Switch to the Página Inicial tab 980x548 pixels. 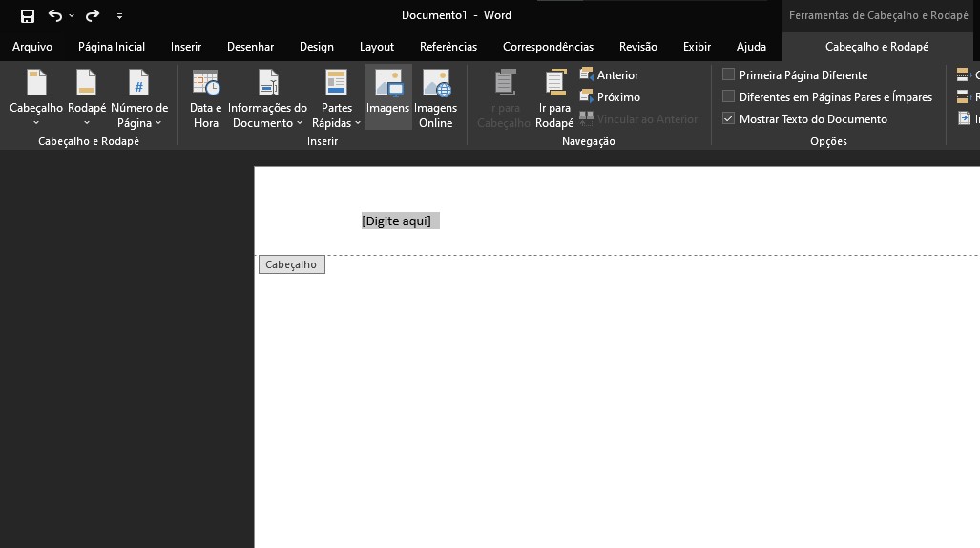pyautogui.click(x=112, y=46)
